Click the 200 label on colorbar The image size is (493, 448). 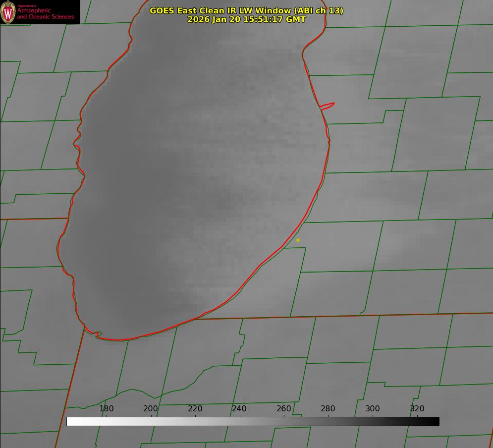[151, 409]
